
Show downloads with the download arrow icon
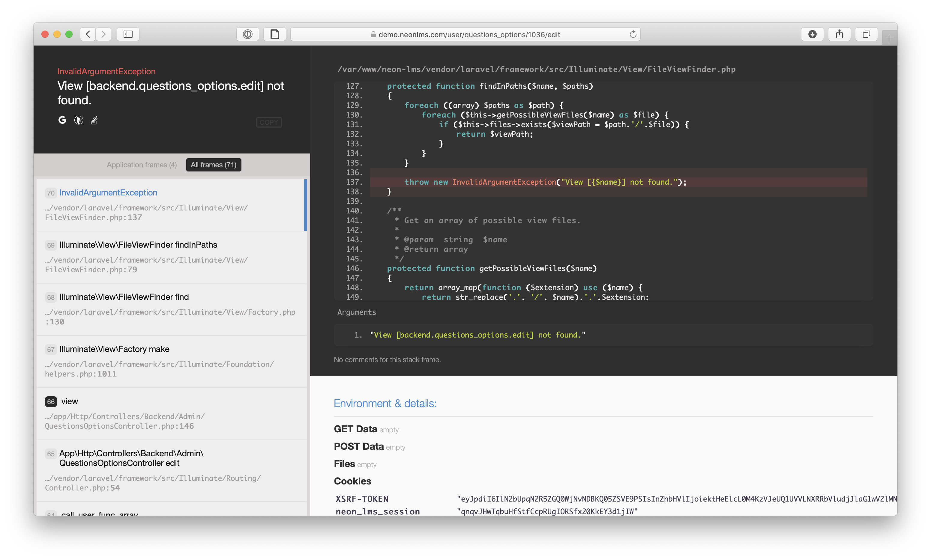(x=813, y=34)
